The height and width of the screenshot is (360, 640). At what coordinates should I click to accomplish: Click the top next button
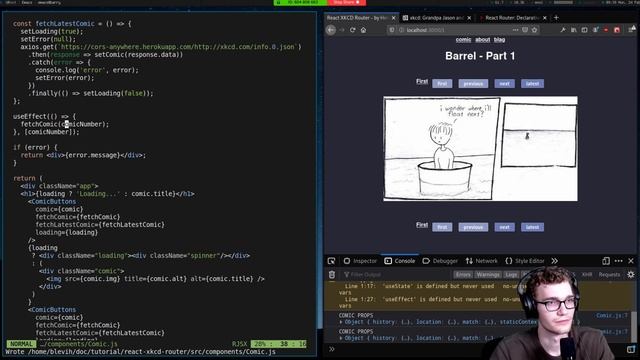point(504,84)
